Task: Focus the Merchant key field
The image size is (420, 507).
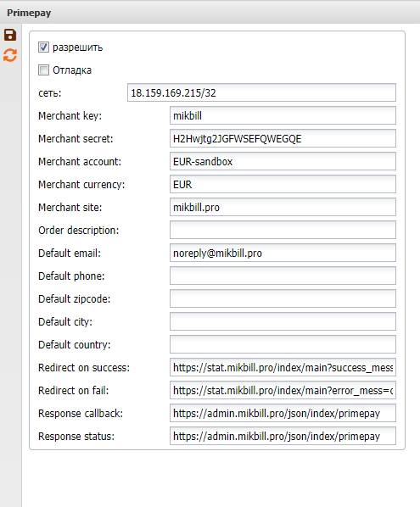Action: click(x=283, y=115)
